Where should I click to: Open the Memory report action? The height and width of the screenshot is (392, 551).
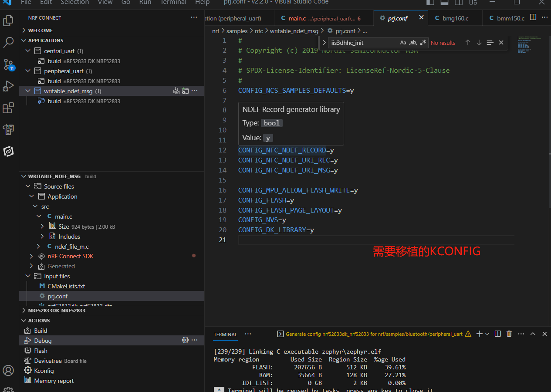point(54,381)
